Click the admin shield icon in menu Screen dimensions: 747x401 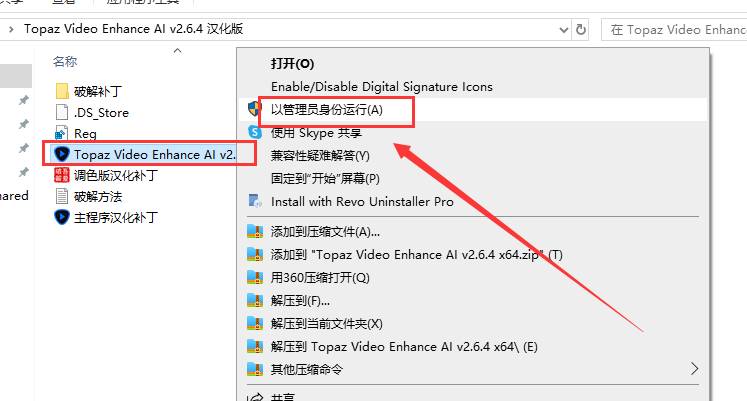coord(254,109)
